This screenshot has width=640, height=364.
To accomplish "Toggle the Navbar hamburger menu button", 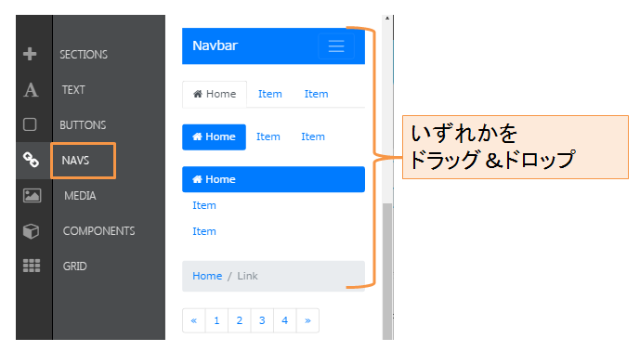I will tap(336, 45).
